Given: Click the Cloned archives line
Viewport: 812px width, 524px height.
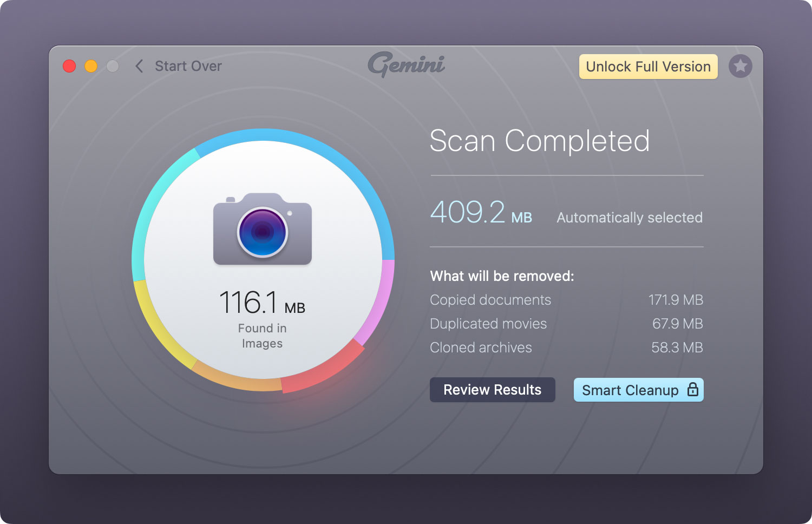Looking at the screenshot, I should pos(566,348).
